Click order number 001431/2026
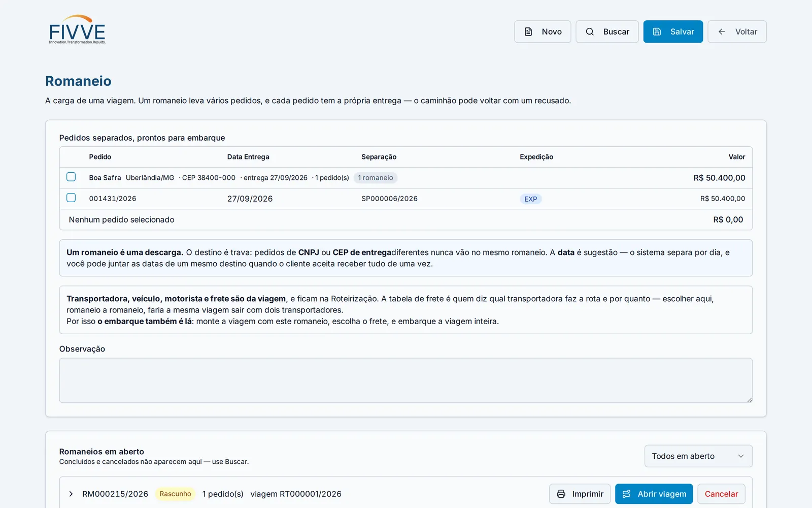Viewport: 812px width, 508px height. coord(113,199)
